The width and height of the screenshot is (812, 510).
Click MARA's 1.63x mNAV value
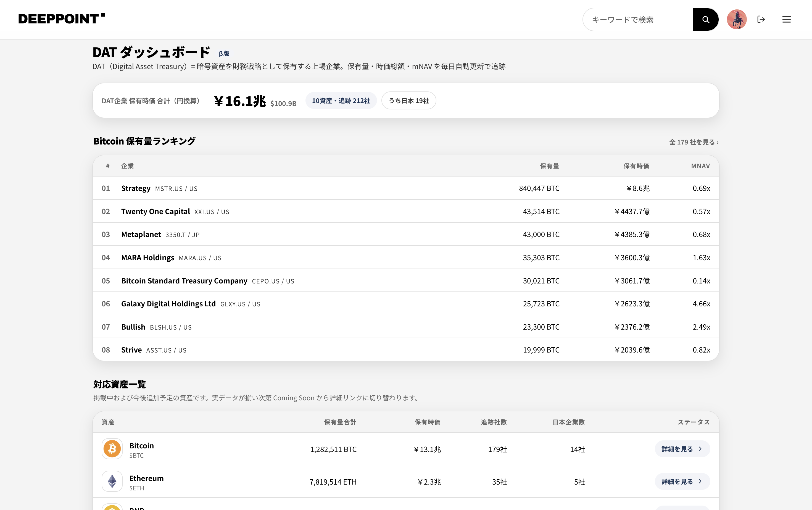click(x=702, y=258)
